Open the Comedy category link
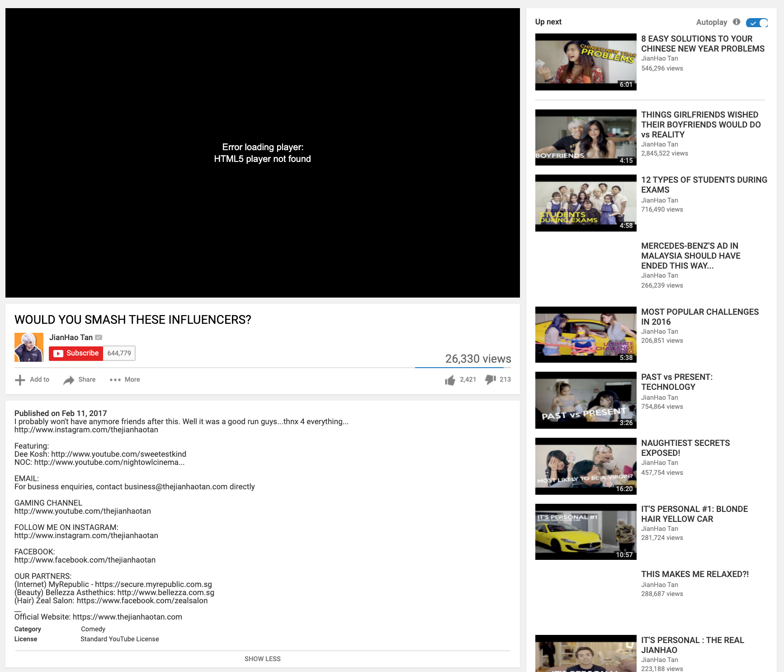Viewport: 784px width, 672px height. (93, 629)
